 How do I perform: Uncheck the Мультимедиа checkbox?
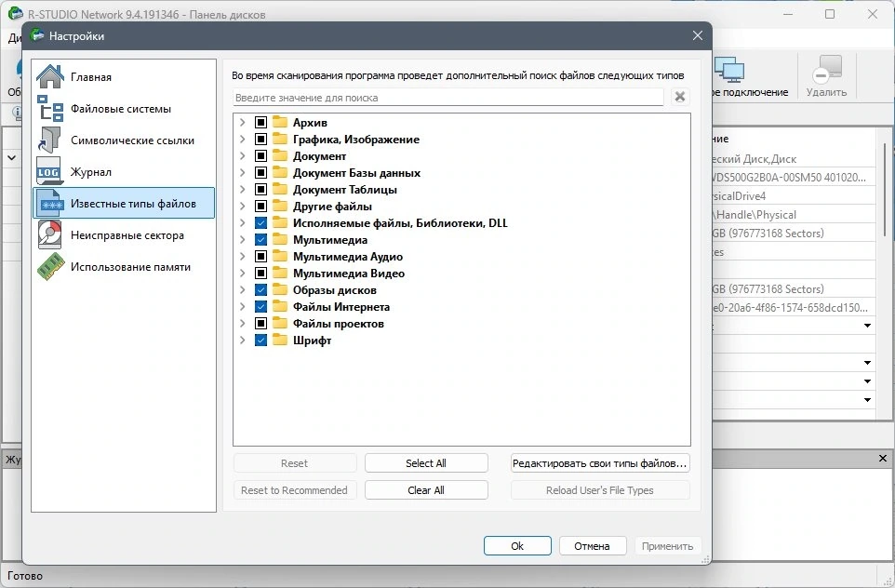pos(260,239)
